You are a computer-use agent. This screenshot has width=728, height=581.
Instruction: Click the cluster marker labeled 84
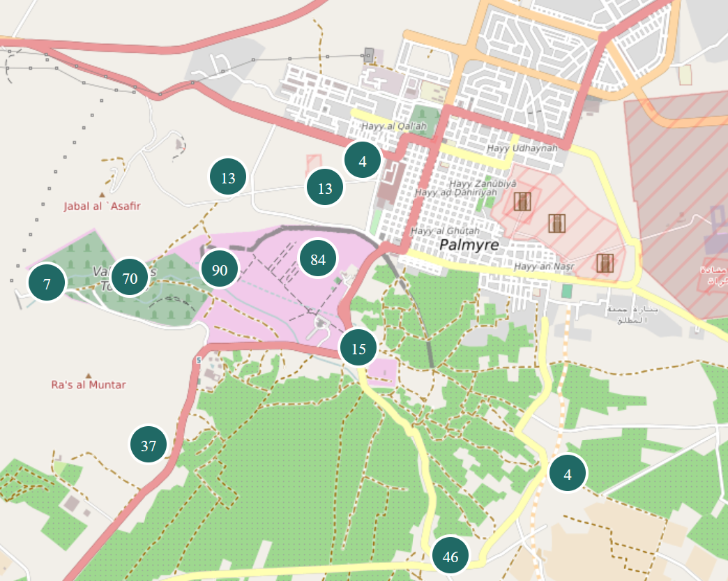point(318,259)
